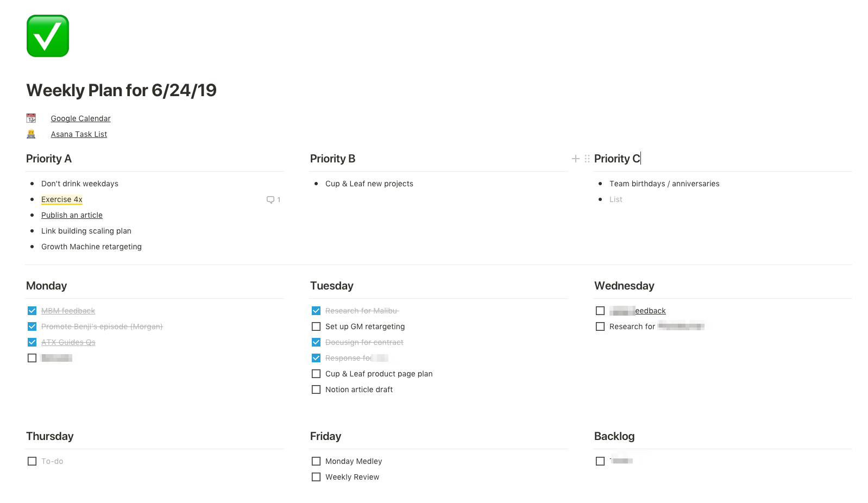Screen dimensions: 868x503
Task: Uncheck Docusign for contract checkbox
Action: [316, 342]
